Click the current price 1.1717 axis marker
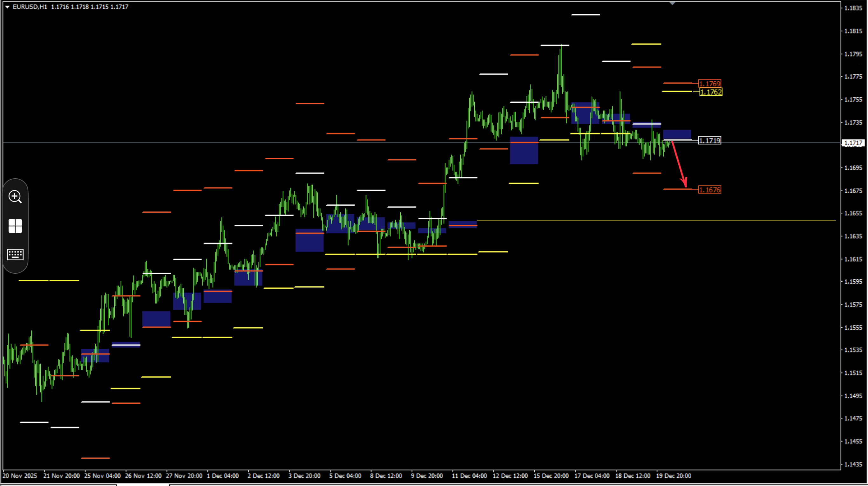868x486 pixels. (x=853, y=143)
